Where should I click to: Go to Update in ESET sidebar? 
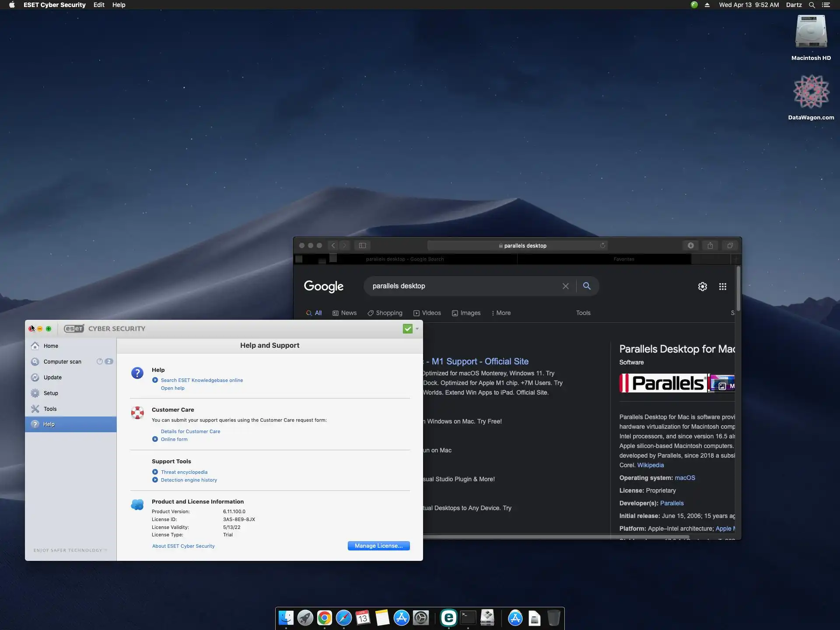[x=52, y=377]
